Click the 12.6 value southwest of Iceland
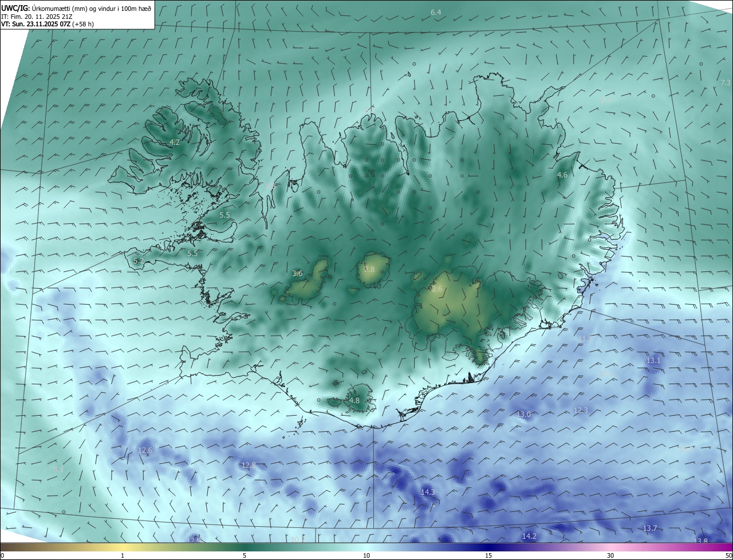 point(145,450)
